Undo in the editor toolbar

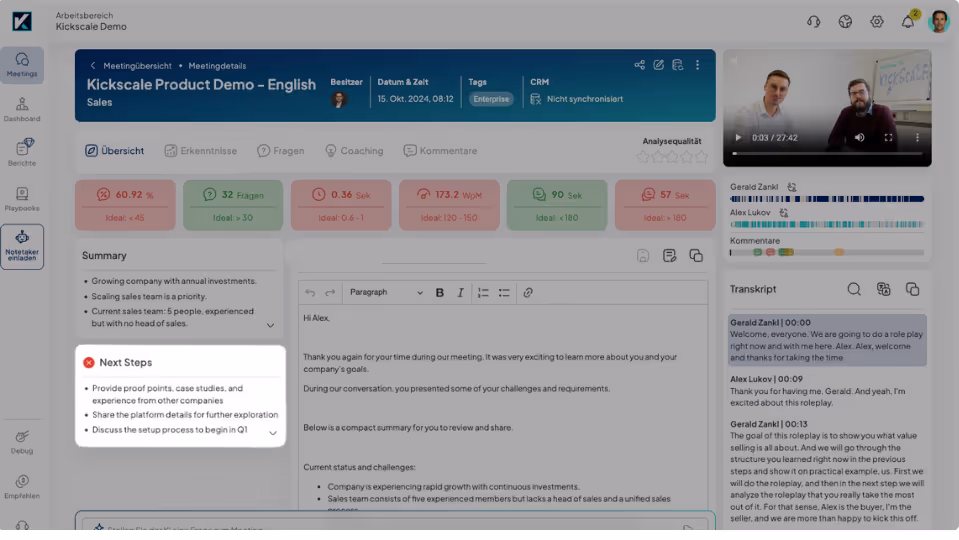tap(310, 293)
